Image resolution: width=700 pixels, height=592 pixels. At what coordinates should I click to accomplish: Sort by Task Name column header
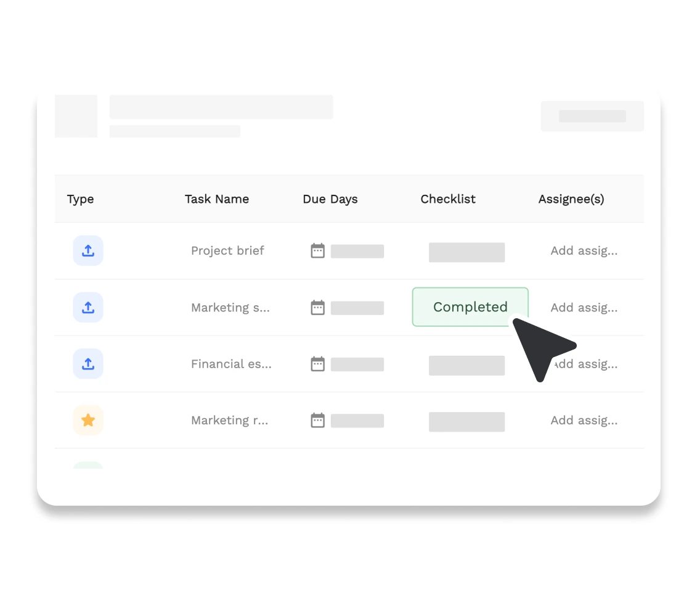[x=217, y=199]
